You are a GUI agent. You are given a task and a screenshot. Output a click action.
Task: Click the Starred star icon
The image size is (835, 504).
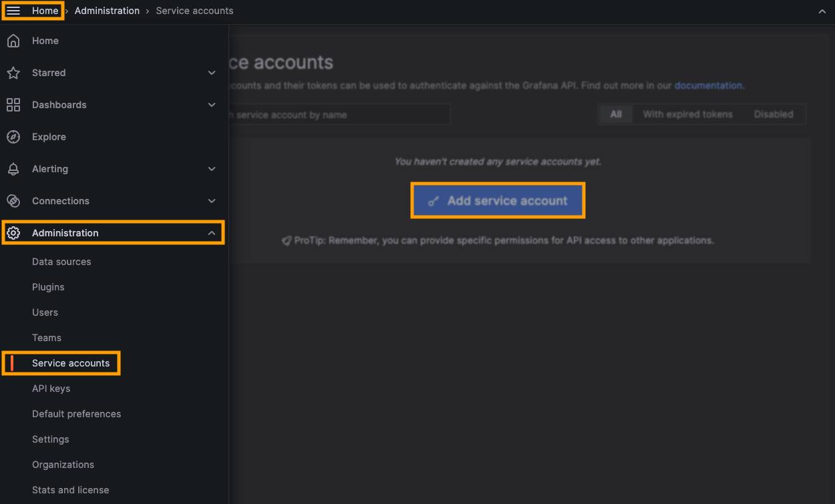13,73
